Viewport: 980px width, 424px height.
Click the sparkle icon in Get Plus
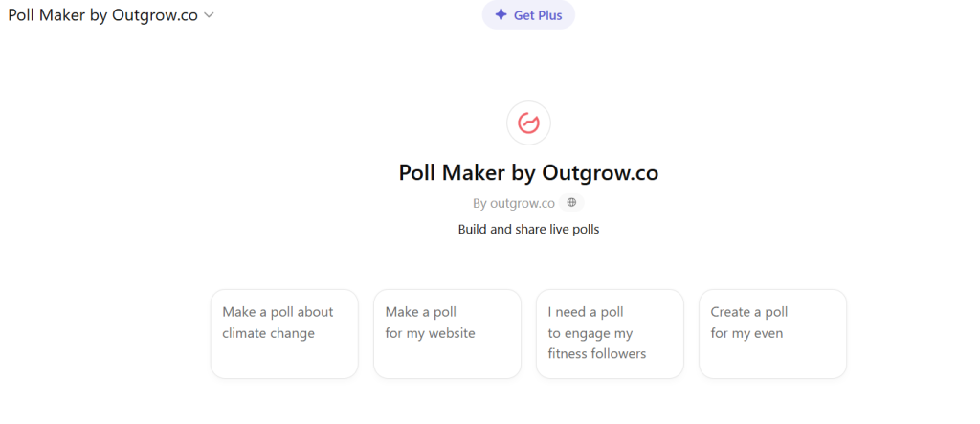click(501, 15)
